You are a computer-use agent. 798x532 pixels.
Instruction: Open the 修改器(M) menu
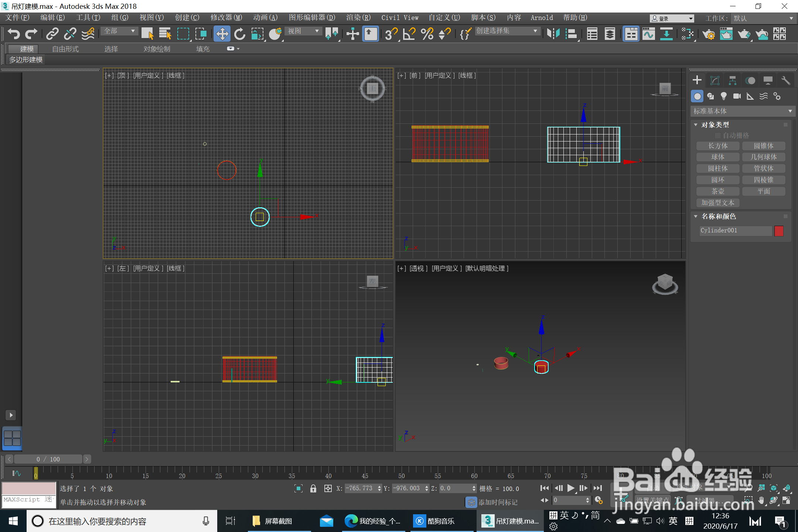tap(226, 17)
